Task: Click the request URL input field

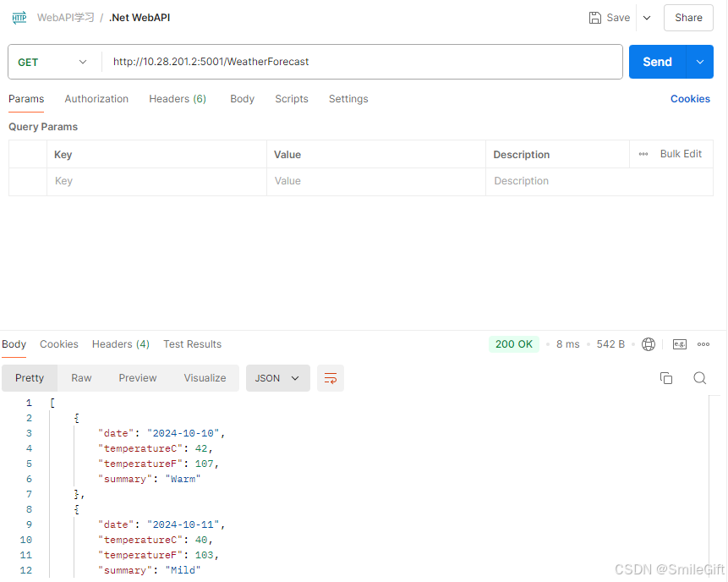Action: (x=364, y=62)
